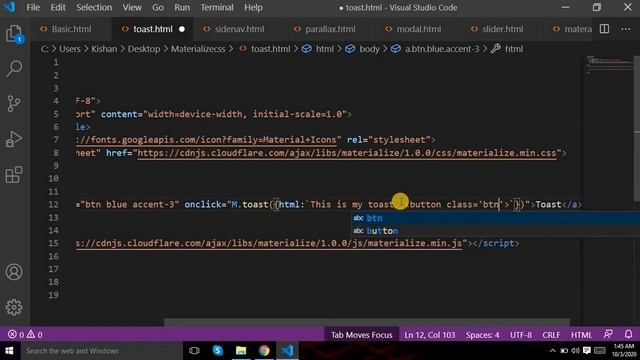
Task: Click Kishan in the breadcrumb path
Action: [104, 49]
